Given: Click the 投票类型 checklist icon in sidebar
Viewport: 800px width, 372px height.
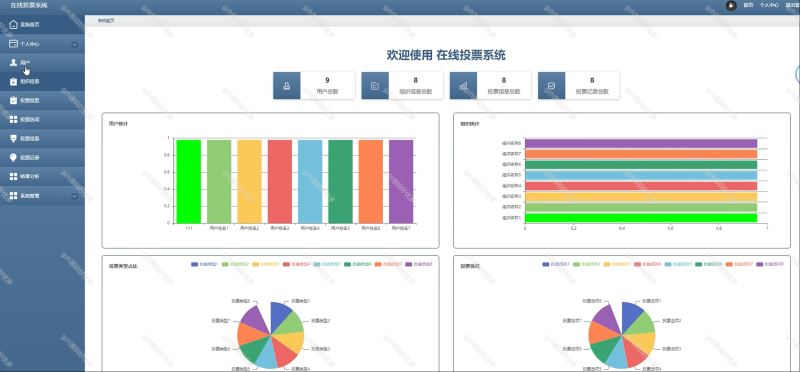Looking at the screenshot, I should [14, 100].
